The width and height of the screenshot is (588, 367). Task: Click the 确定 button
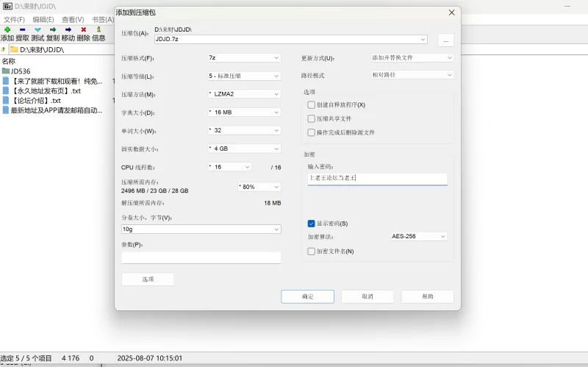pos(307,296)
